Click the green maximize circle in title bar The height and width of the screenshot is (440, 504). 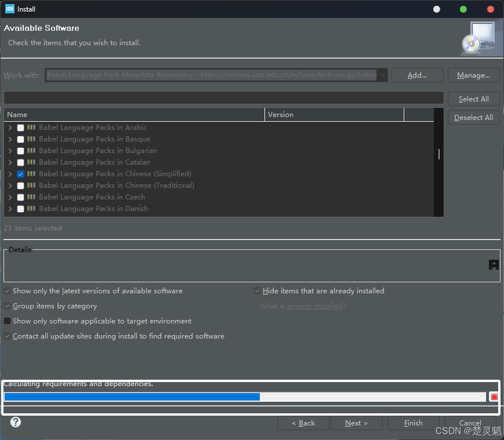463,9
